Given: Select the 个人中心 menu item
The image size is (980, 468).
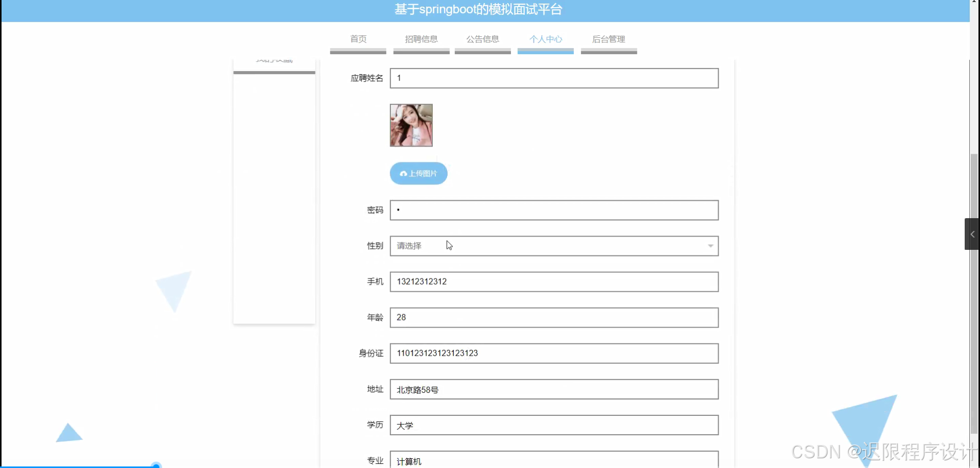Looking at the screenshot, I should [545, 38].
